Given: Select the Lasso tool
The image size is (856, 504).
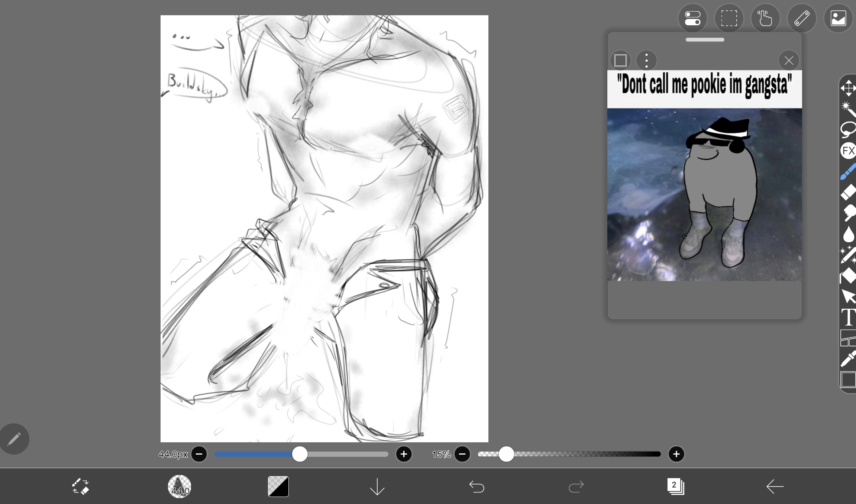Looking at the screenshot, I should [848, 129].
